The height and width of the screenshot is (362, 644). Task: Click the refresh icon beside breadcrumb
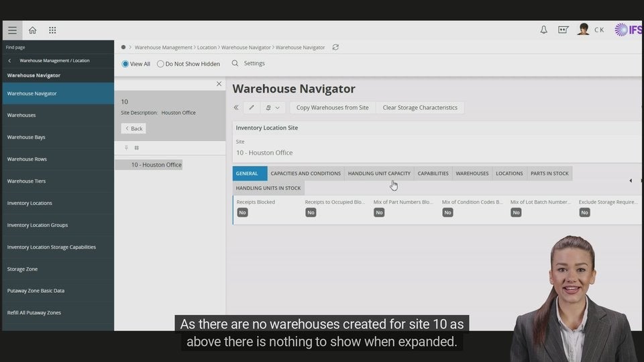335,48
